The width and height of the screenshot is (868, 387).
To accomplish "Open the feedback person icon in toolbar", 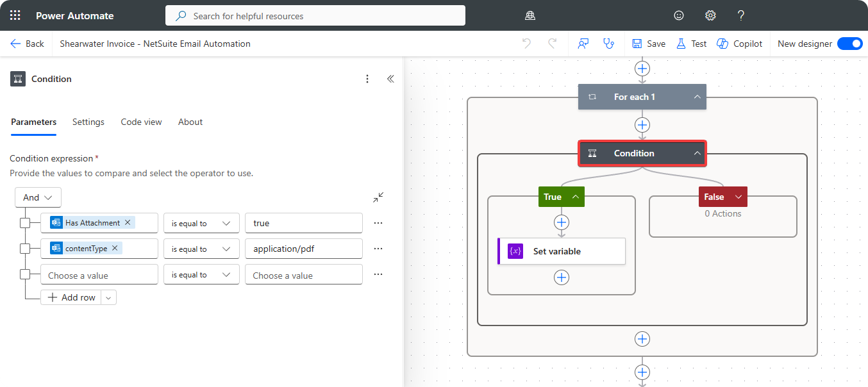I will click(x=583, y=44).
